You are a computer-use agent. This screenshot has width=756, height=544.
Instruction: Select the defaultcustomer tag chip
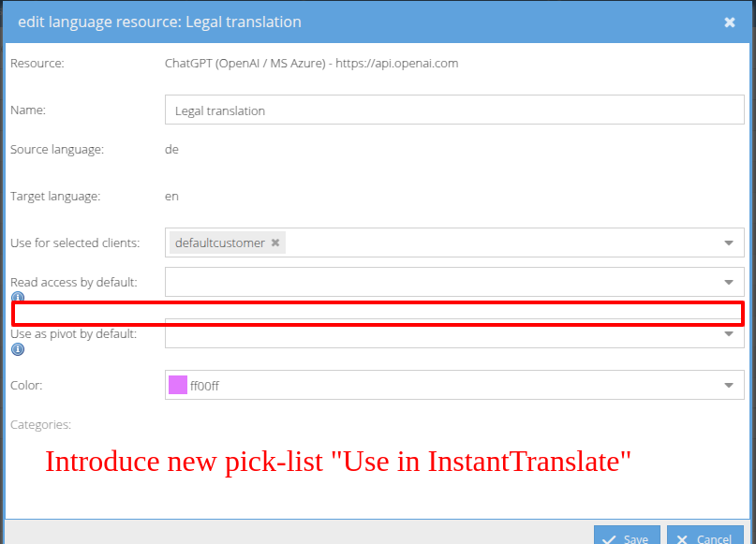pyautogui.click(x=219, y=243)
